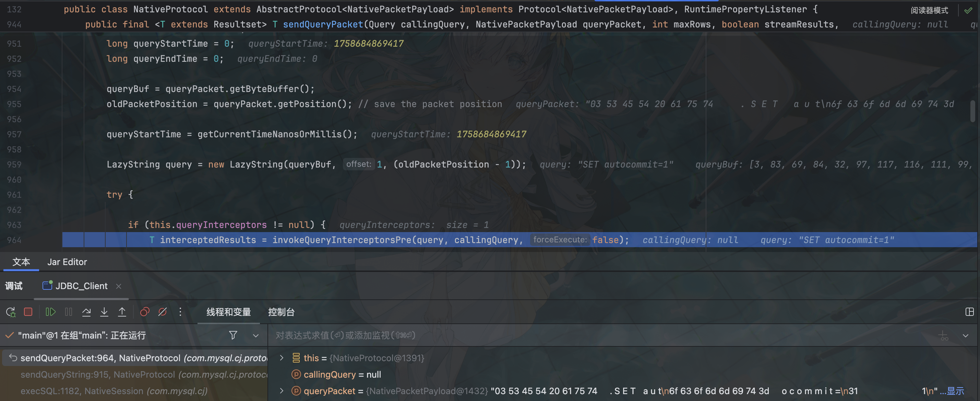Click the Step Over icon

click(86, 312)
